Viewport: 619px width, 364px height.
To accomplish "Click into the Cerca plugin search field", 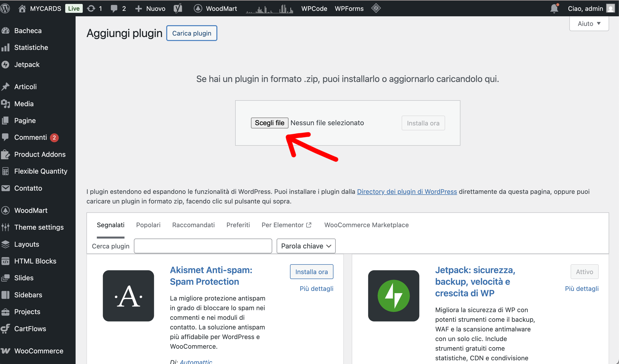I will [x=203, y=246].
